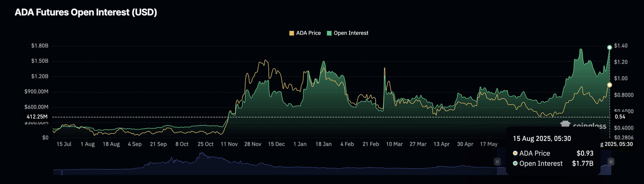Click the green dot in tooltip Open Interest row
The width and height of the screenshot is (644, 184).
515,164
